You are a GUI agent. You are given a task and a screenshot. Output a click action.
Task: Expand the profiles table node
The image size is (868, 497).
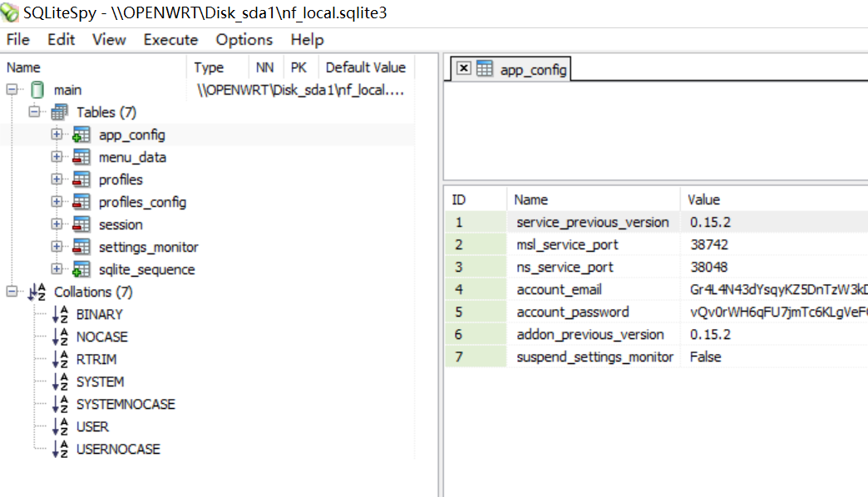[57, 180]
